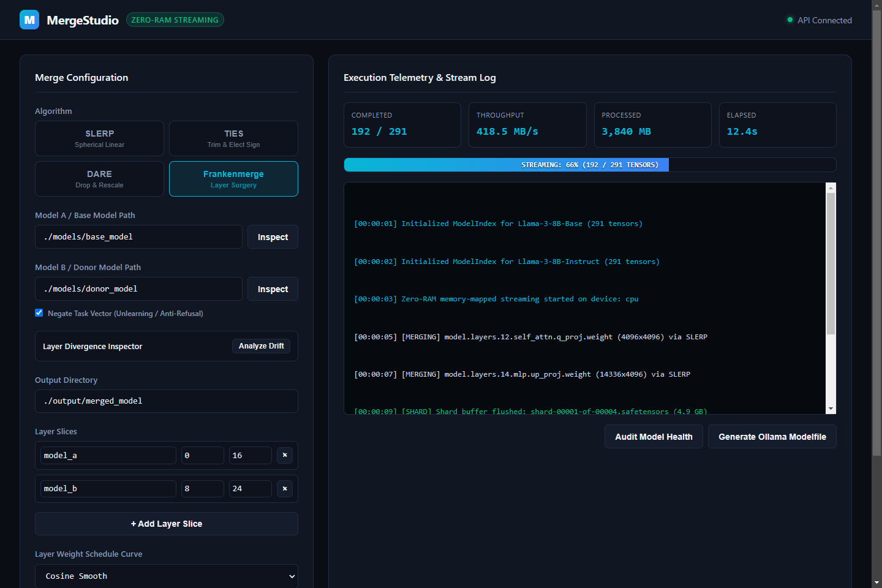Remove the model_a layer slice
The width and height of the screenshot is (882, 588).
click(285, 455)
